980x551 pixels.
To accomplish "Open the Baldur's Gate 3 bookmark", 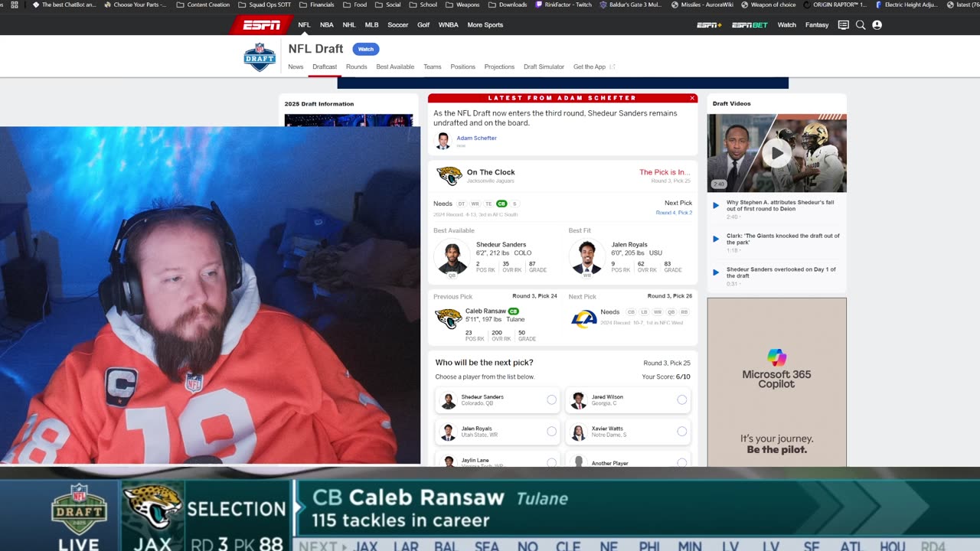I will click(631, 5).
